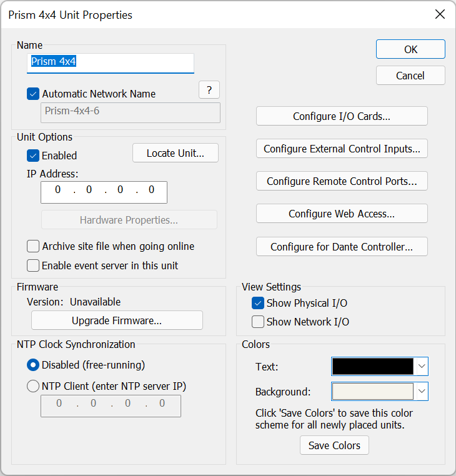Confirm with the OK button
The height and width of the screenshot is (476, 456).
(410, 49)
